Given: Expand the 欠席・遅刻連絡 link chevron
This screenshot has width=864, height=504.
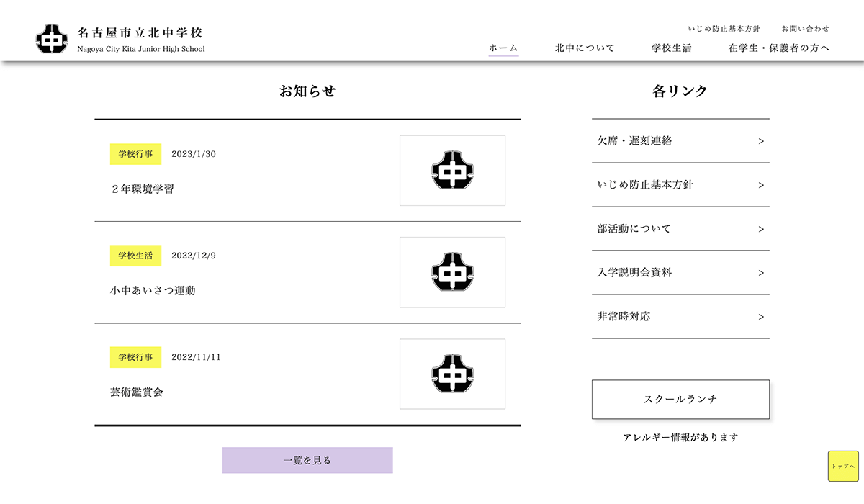Looking at the screenshot, I should [x=760, y=141].
